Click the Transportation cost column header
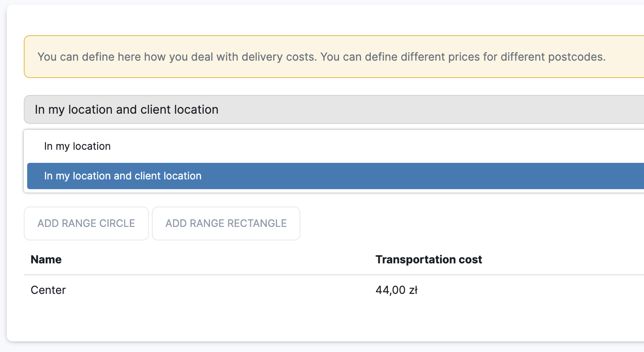Viewport: 644px width, 352px height. 428,260
